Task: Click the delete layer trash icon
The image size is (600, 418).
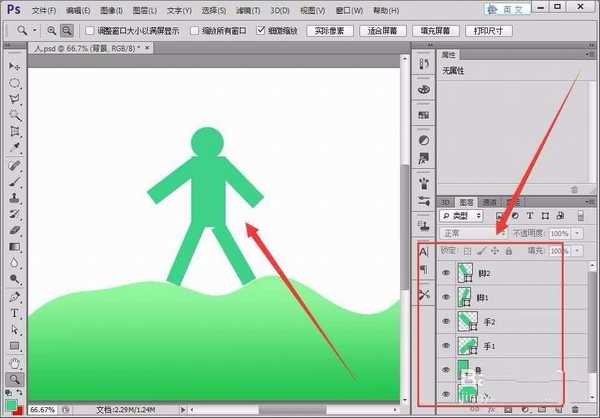Action: (574, 409)
